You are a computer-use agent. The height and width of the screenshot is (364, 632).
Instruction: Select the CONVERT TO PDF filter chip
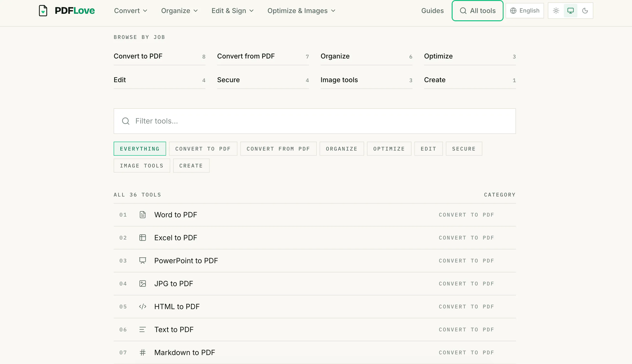[x=203, y=149]
